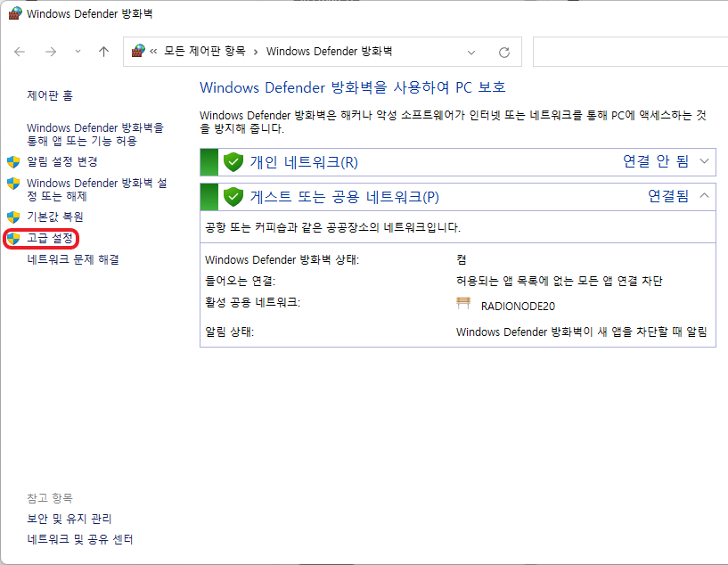Click the Forward navigation arrow
The image size is (728, 565).
tap(51, 52)
